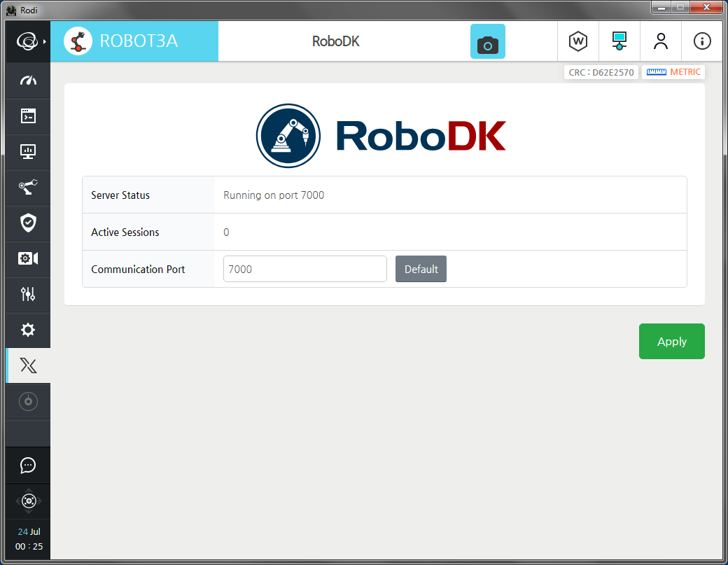728x565 pixels.
Task: Open the safety shield checkmark icon
Action: pos(28,223)
